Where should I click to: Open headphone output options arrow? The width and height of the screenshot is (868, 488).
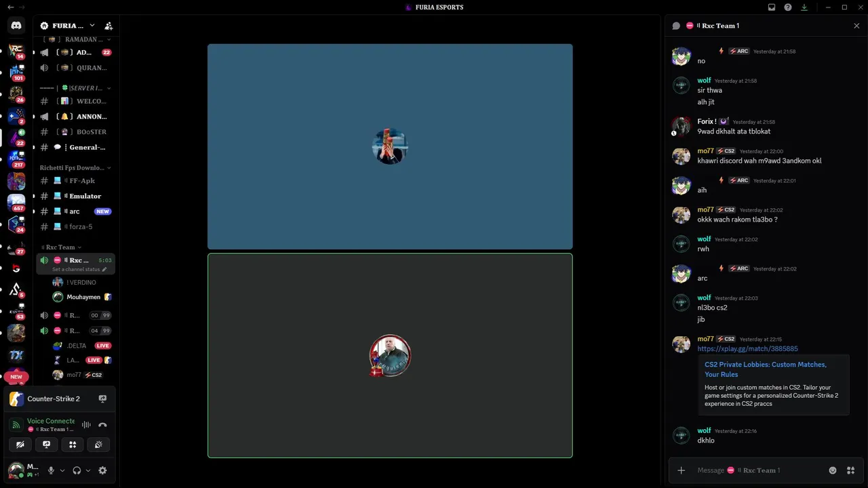coord(88,470)
